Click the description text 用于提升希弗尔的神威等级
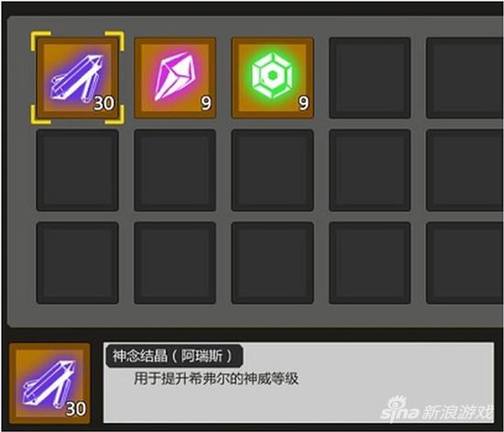Viewport: 504px width, 432px height. [x=216, y=379]
